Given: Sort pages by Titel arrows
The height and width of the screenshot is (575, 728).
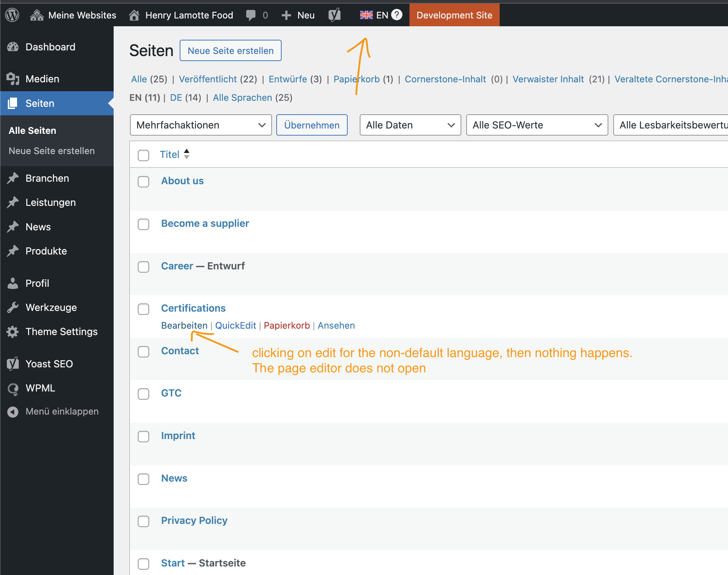Looking at the screenshot, I should 186,154.
